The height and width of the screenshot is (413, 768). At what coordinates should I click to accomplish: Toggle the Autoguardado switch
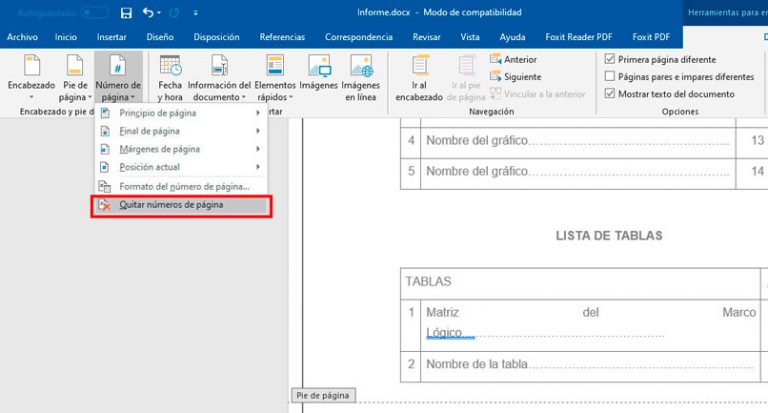pos(95,13)
